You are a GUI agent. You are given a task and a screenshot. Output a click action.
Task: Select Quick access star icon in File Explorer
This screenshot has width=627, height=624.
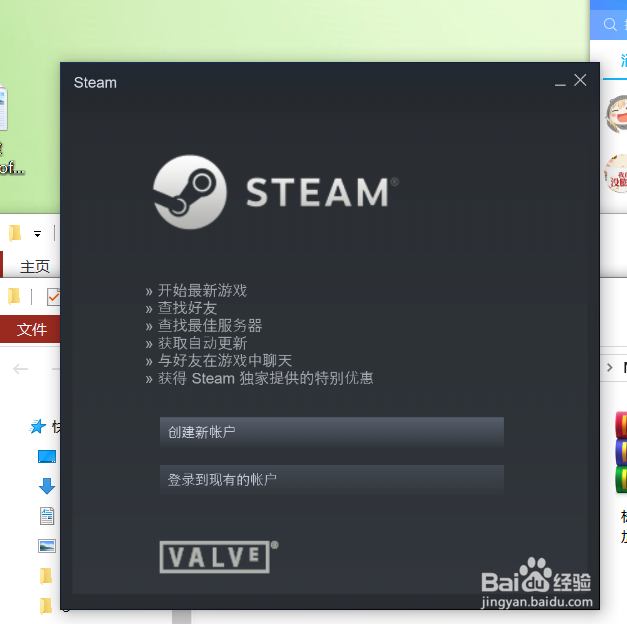(38, 426)
